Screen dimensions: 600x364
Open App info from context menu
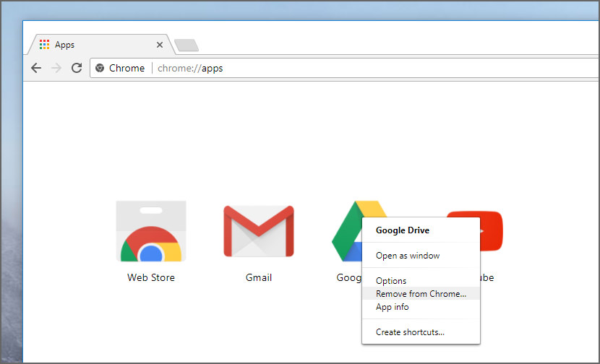point(421,307)
